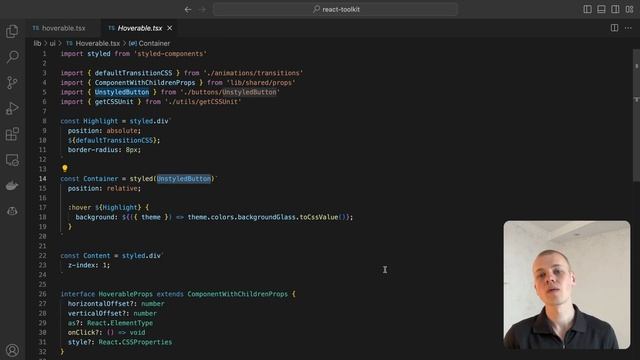Click backgroundGlass on line 18
The width and height of the screenshot is (640, 360).
(x=267, y=217)
